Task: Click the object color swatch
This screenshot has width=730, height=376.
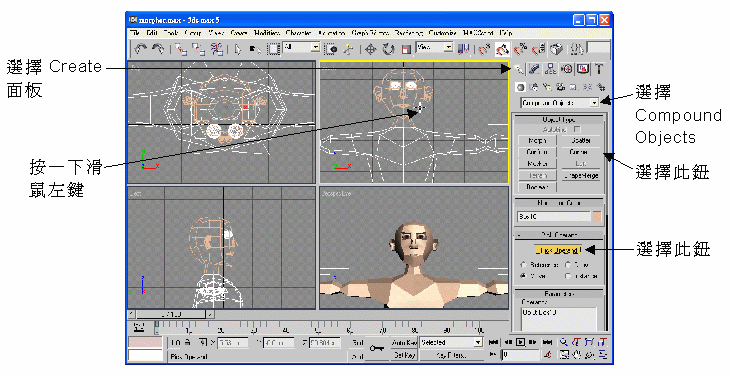Action: click(x=596, y=217)
